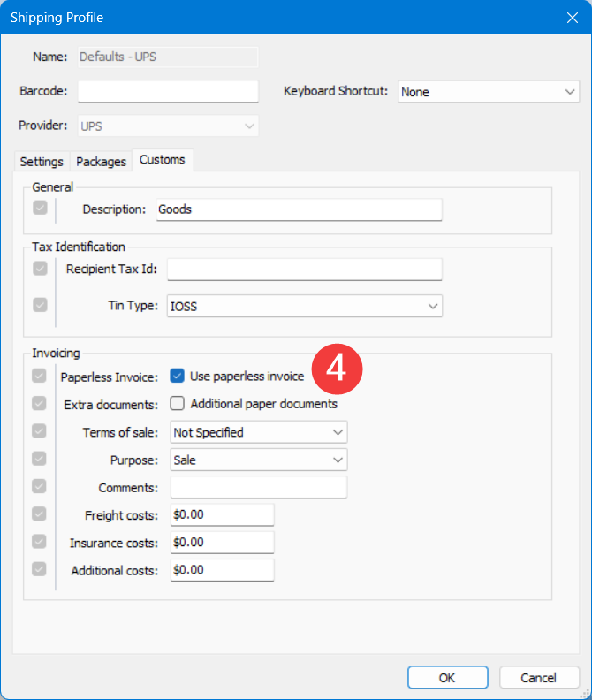Open the Tin Type dropdown
This screenshot has height=700, width=592.
point(304,306)
